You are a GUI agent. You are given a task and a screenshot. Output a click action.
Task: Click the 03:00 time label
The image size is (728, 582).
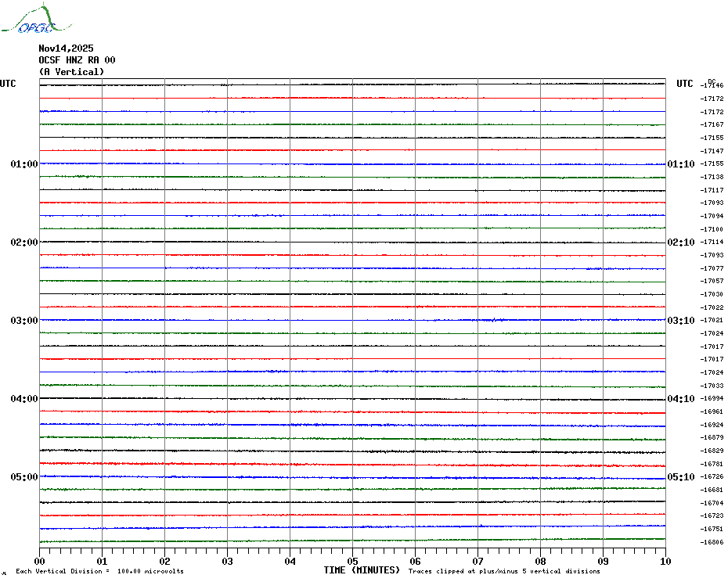click(x=24, y=321)
